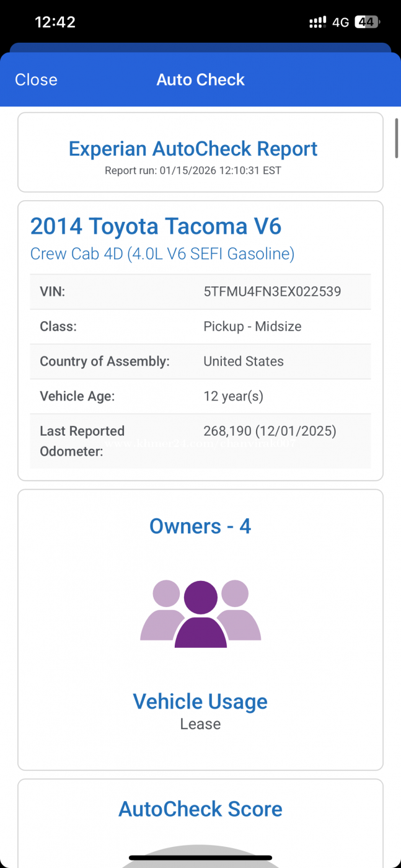The height and width of the screenshot is (868, 401).
Task: Tap the home indicator bar
Action: coord(200,858)
